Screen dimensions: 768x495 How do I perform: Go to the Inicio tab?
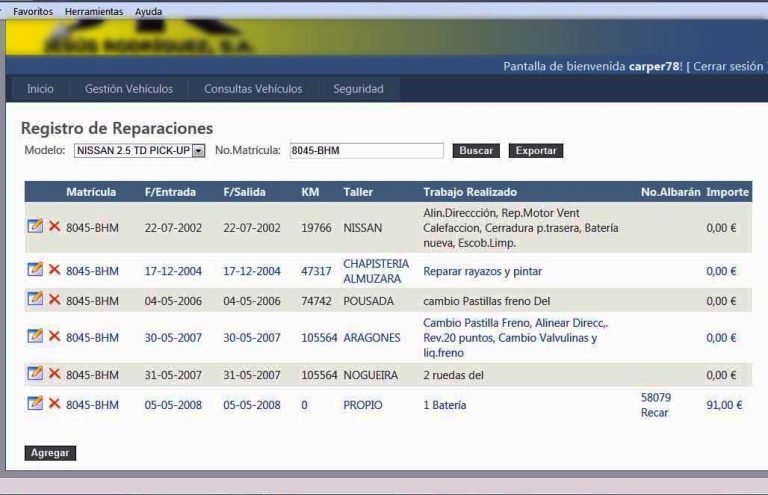coord(40,89)
